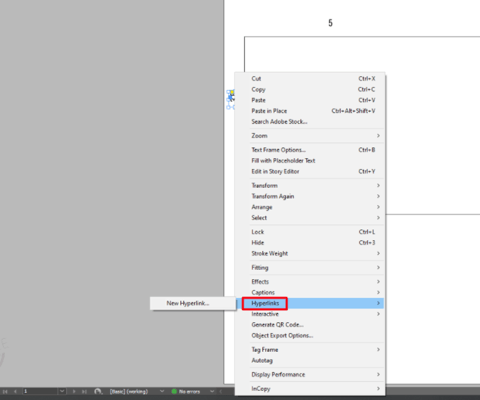480x400 pixels.
Task: Open Text Frame Options
Action: pyautogui.click(x=310, y=150)
